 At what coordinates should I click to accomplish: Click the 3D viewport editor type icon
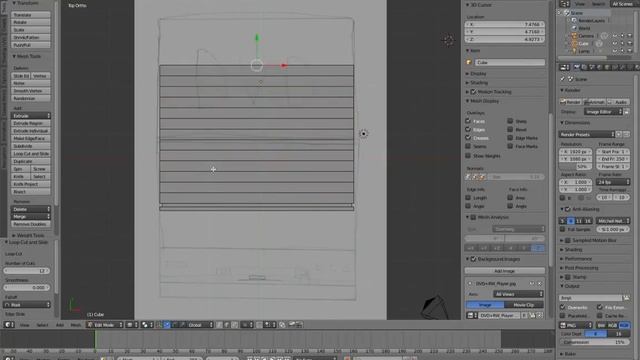[8, 325]
